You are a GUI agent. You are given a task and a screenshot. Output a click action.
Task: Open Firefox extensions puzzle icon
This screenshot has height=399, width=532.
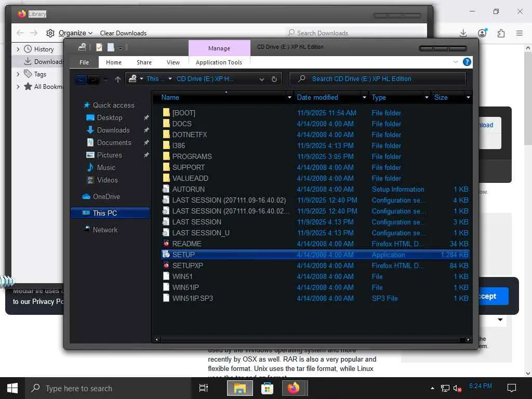point(501,33)
